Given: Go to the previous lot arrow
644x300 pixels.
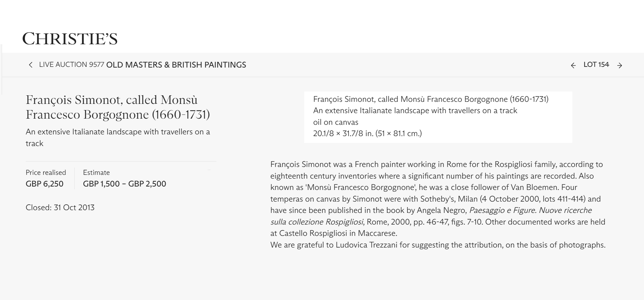Looking at the screenshot, I should 573,65.
